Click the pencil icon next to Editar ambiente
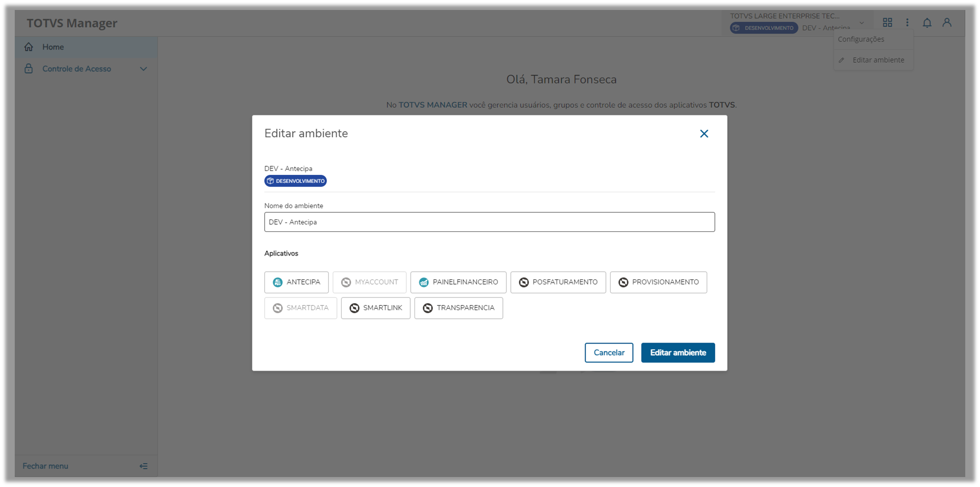The image size is (980, 487). [x=842, y=60]
